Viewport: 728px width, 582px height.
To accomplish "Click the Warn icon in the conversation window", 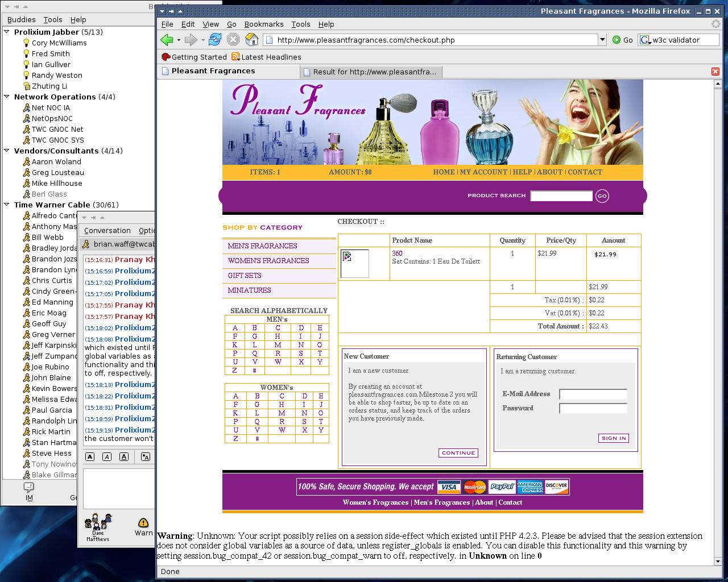I will click(x=143, y=526).
